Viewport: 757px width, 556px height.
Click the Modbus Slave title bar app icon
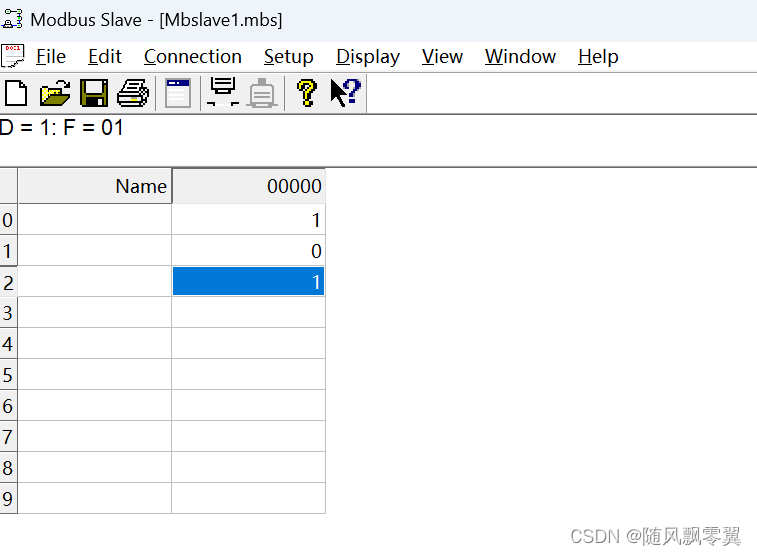click(x=13, y=19)
